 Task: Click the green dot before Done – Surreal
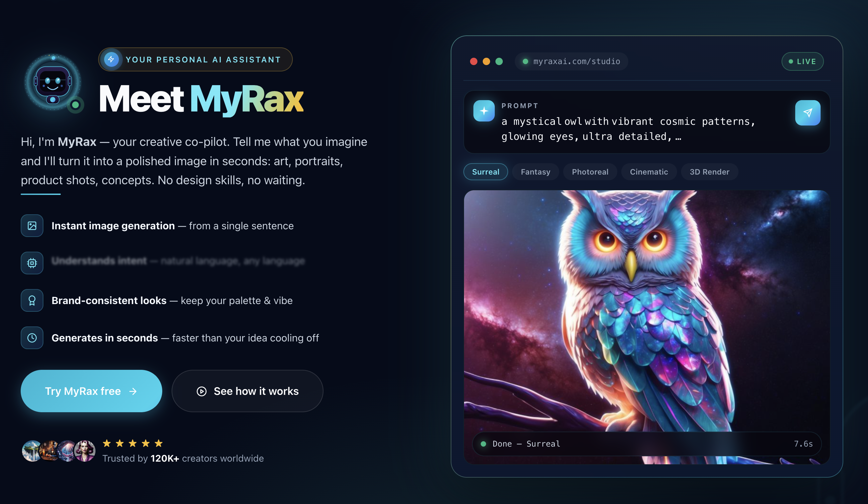(483, 444)
